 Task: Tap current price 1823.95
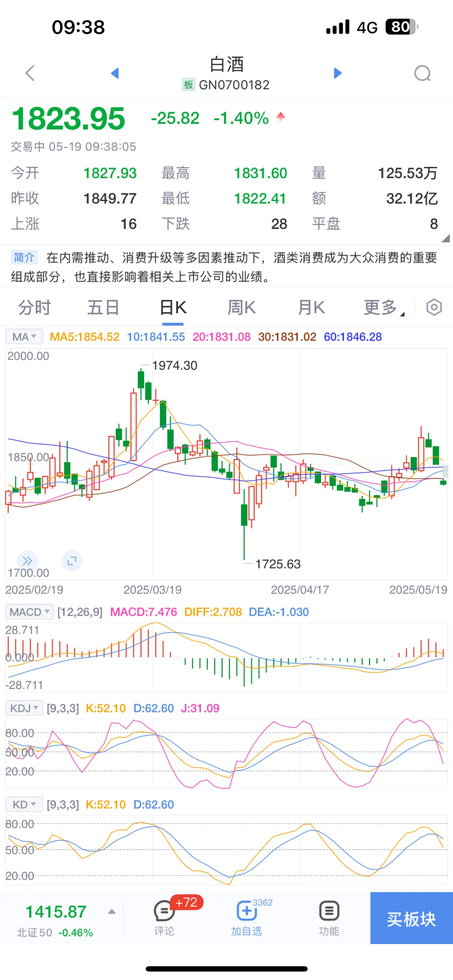point(68,118)
